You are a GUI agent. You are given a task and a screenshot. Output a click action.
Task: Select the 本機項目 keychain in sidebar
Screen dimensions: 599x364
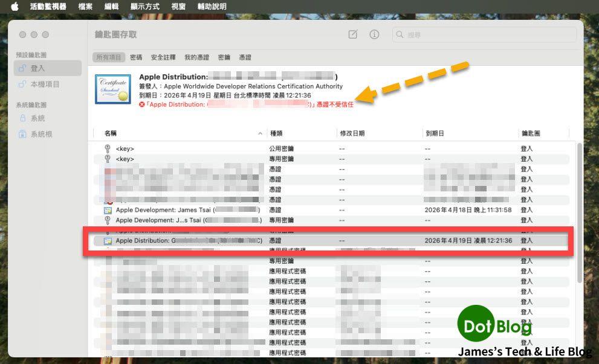45,85
